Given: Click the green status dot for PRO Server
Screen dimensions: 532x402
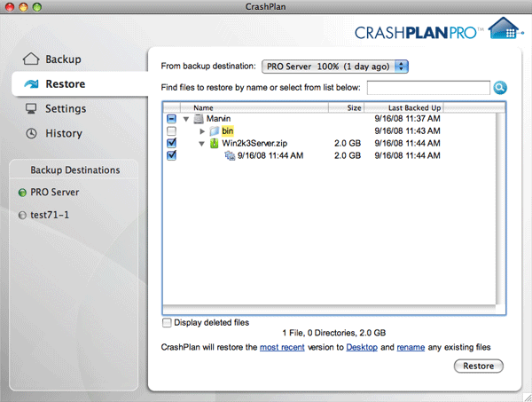Looking at the screenshot, I should coord(22,193).
